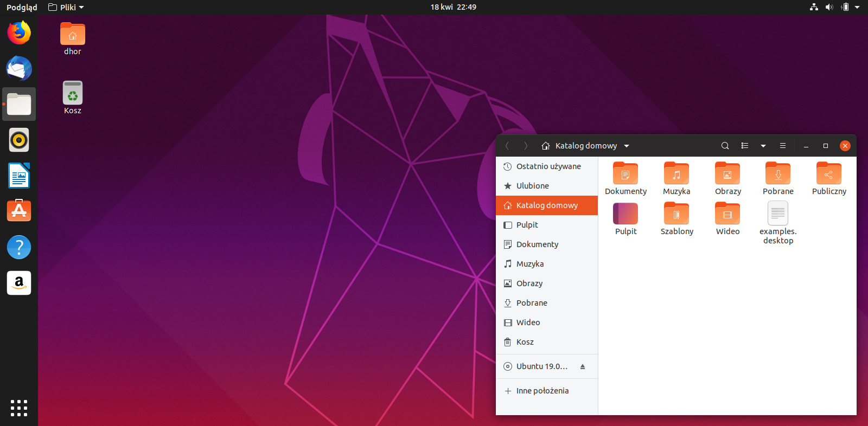Viewport: 868px width, 426px height.
Task: Open Muzyka in the sidebar
Action: [x=547, y=264]
